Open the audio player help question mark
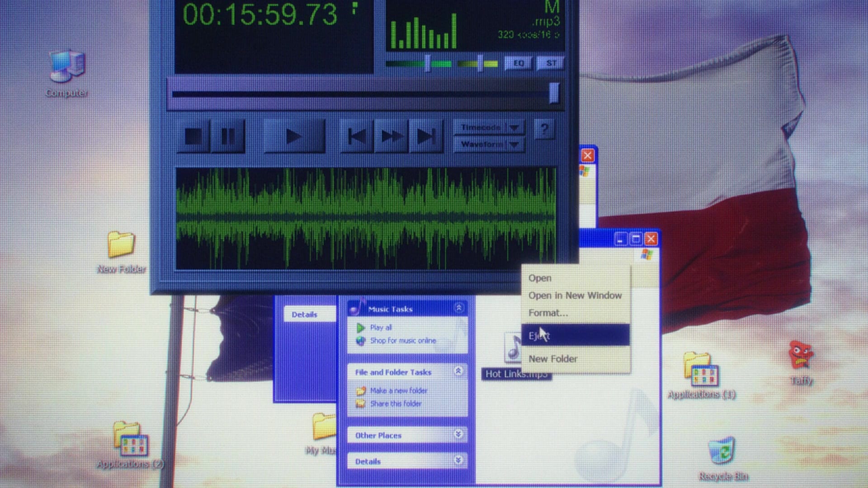 click(544, 130)
